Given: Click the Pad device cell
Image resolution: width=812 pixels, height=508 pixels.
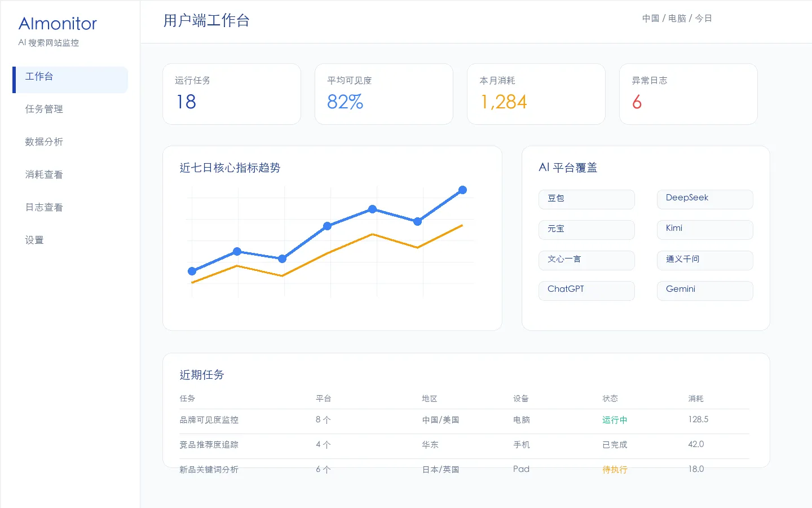Looking at the screenshot, I should 521,469.
